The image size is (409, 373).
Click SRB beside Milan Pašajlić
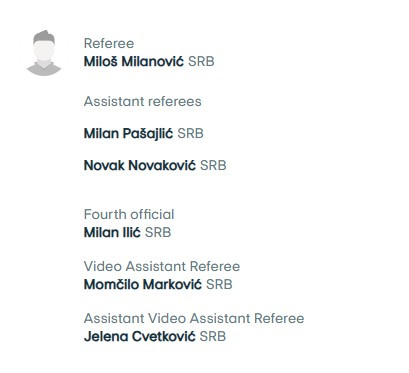pos(190,133)
